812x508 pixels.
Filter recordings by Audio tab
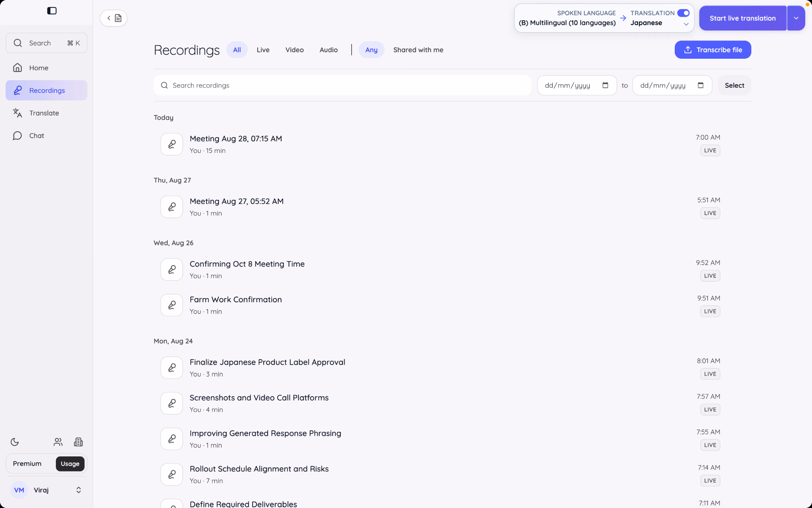[x=329, y=50]
